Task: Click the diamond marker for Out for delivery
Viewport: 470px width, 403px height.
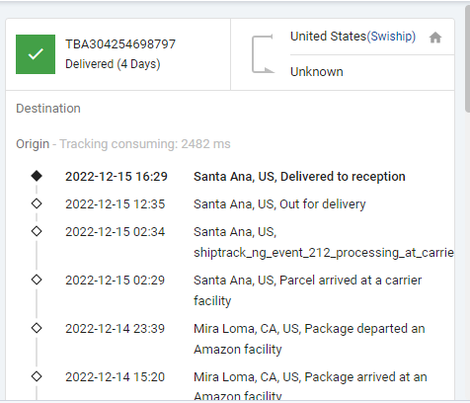Action: 37,203
